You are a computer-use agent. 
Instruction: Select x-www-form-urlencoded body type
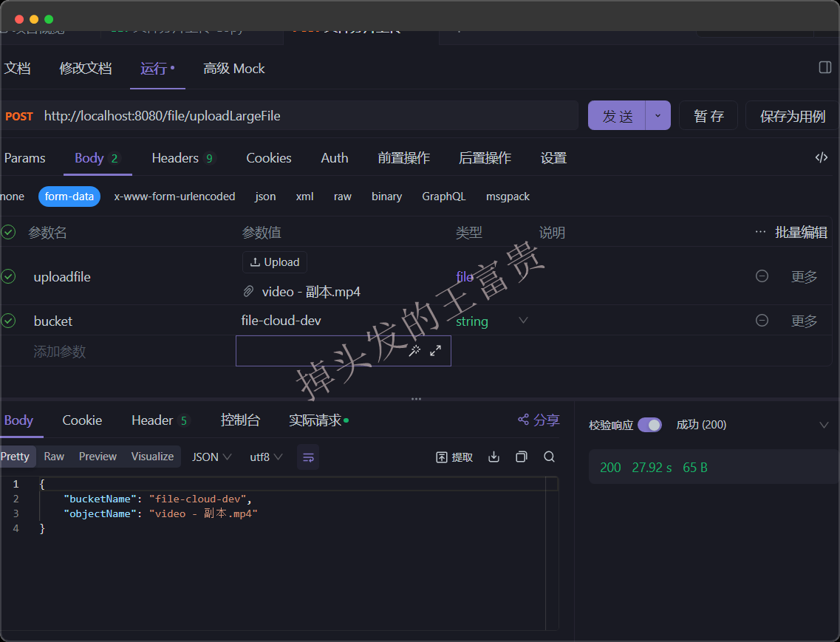(174, 197)
